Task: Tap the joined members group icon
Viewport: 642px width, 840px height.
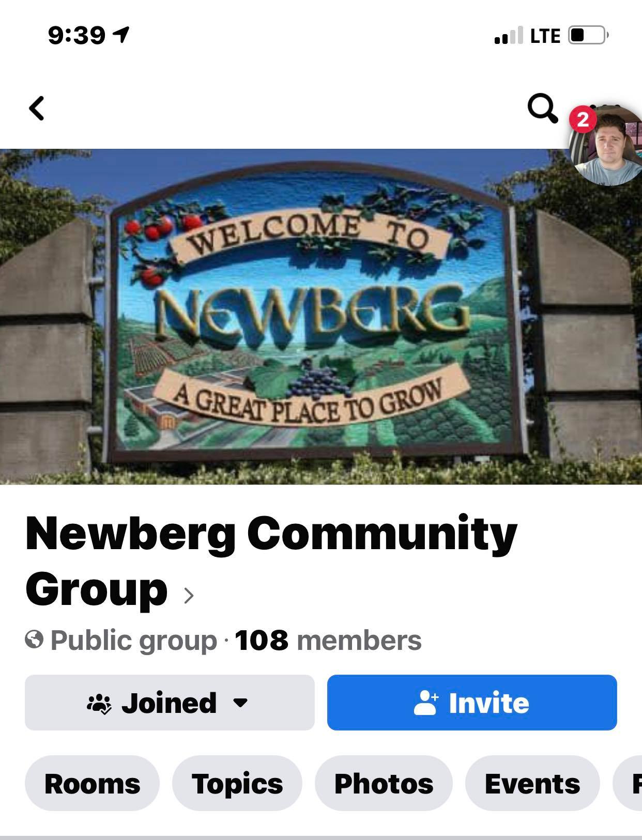Action: [99, 704]
